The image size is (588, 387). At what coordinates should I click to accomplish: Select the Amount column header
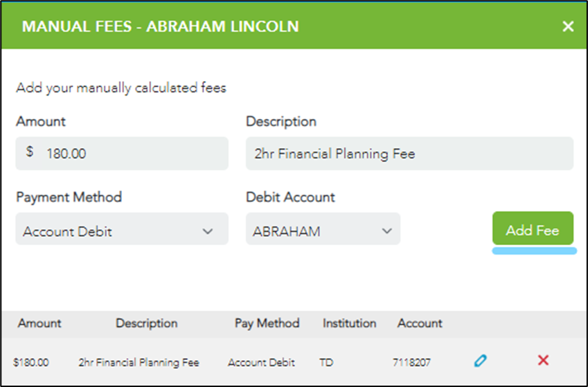point(39,323)
